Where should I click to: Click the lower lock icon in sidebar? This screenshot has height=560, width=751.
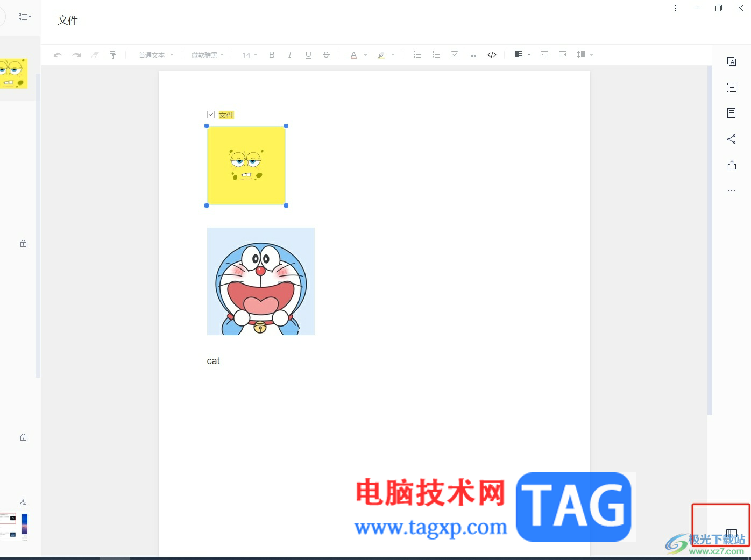point(23,437)
